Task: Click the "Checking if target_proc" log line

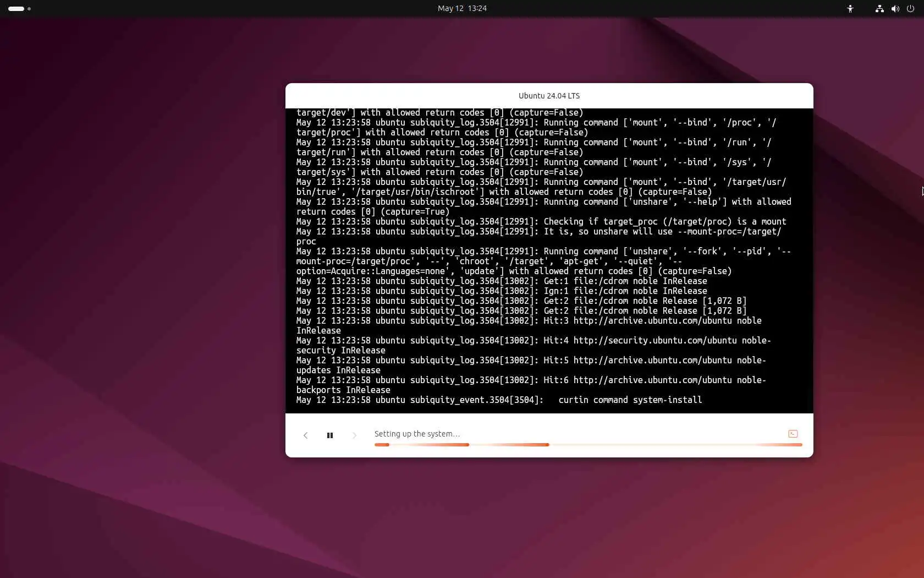Action: coord(541,221)
